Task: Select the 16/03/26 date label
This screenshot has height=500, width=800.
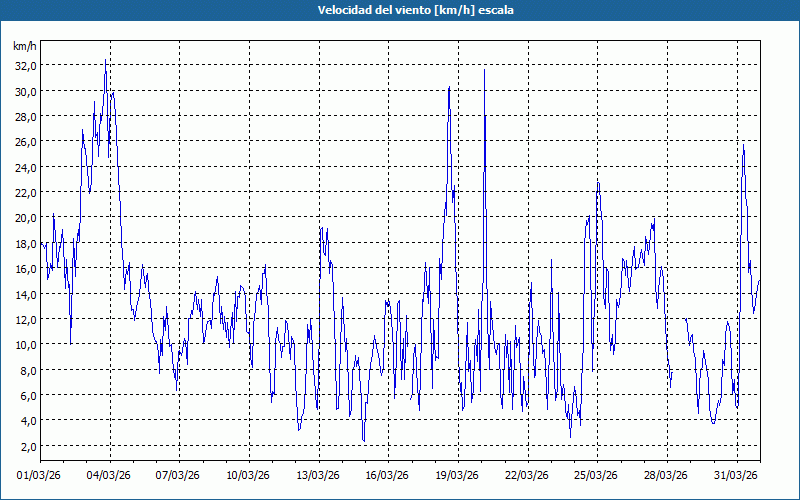Action: (387, 475)
